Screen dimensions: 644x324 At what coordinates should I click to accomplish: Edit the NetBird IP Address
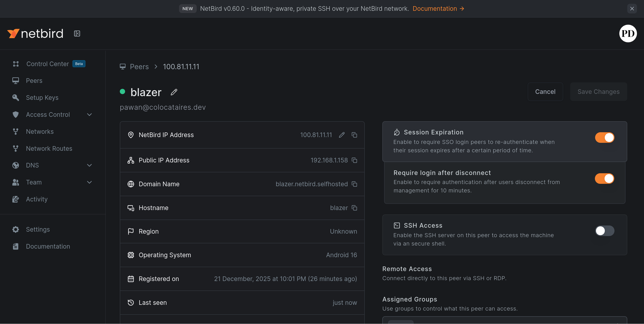pyautogui.click(x=342, y=135)
